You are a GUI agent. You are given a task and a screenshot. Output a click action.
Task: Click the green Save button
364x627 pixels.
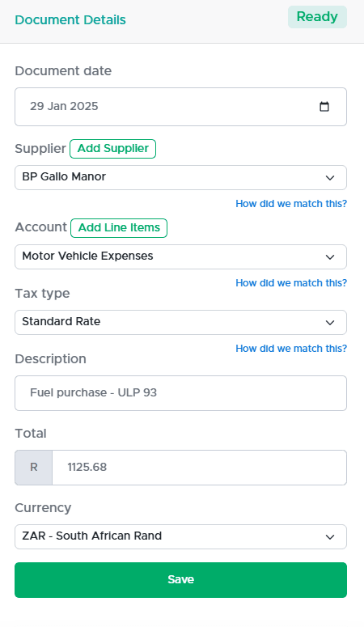pyautogui.click(x=181, y=580)
